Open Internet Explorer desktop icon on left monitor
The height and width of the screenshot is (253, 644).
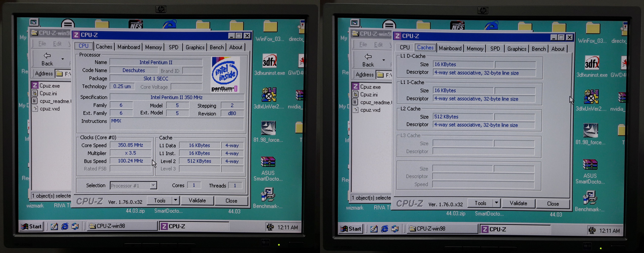point(170,24)
